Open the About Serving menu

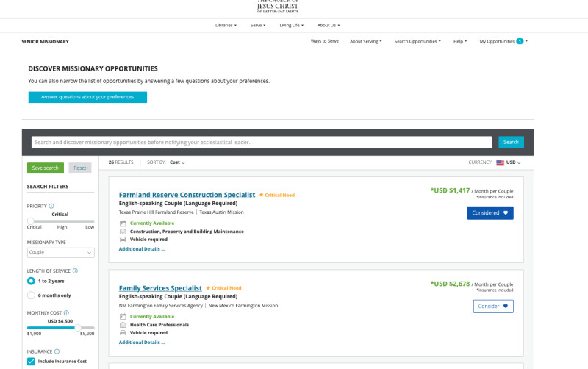(365, 41)
